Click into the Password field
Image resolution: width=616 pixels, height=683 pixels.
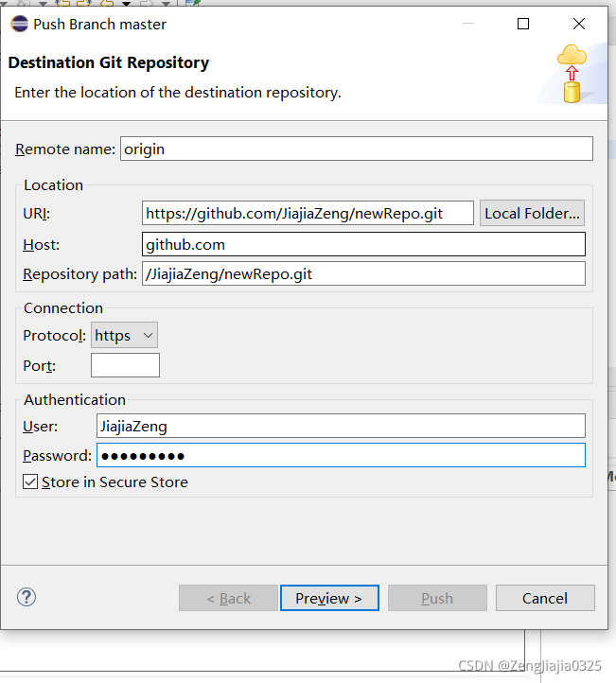(x=341, y=455)
